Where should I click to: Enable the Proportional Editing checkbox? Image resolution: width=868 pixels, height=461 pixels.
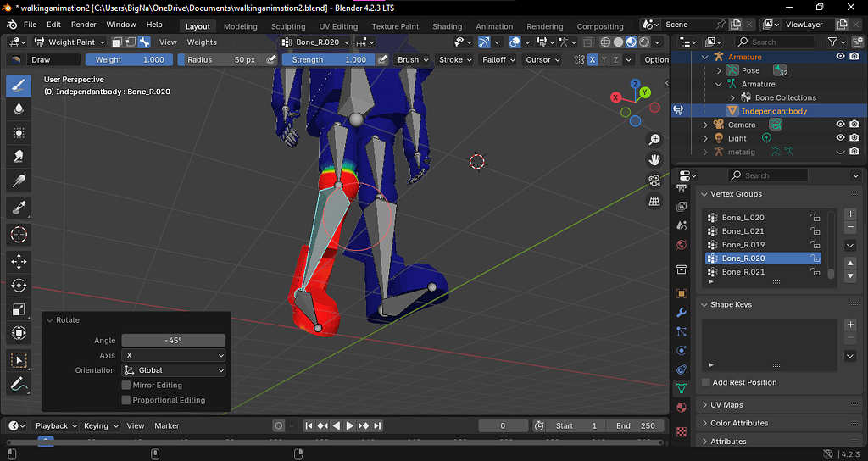click(126, 400)
